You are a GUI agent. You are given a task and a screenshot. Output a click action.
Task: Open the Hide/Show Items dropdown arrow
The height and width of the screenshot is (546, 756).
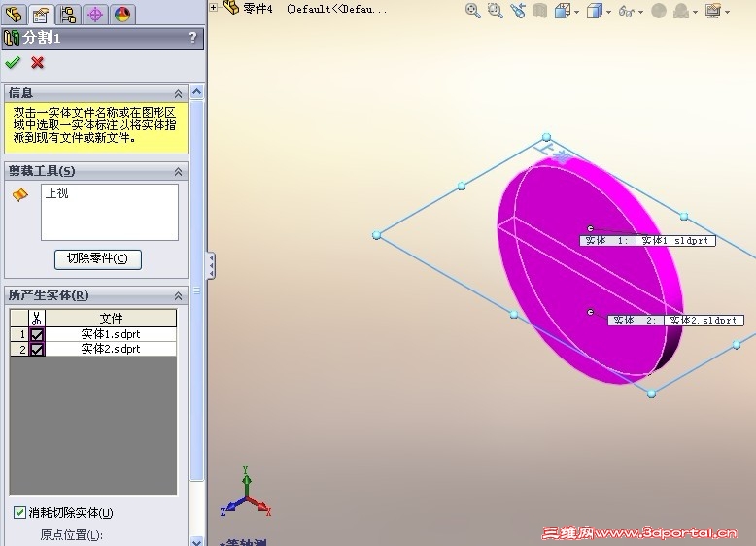pos(640,12)
